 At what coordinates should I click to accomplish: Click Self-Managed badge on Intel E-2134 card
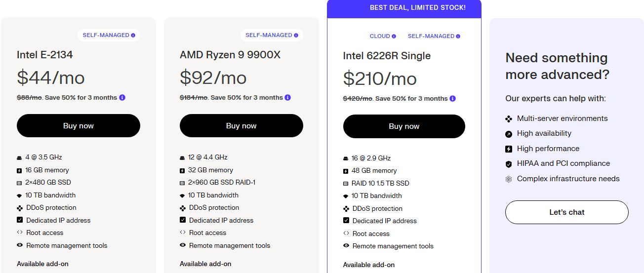109,36
